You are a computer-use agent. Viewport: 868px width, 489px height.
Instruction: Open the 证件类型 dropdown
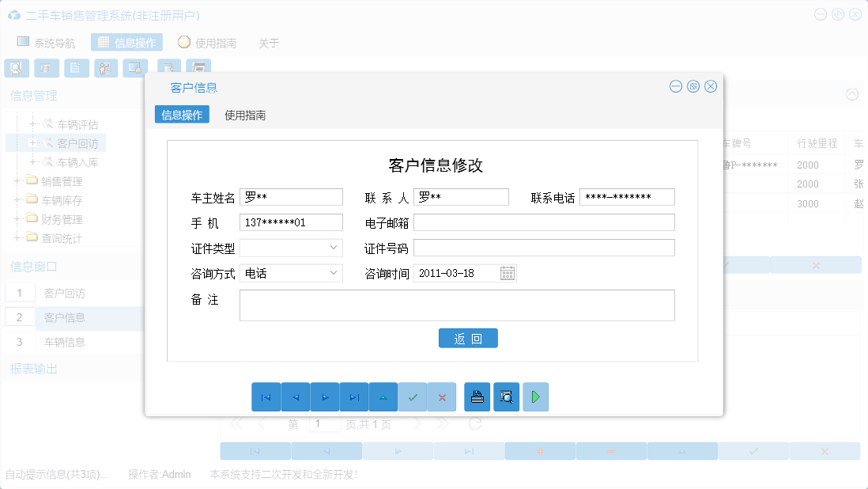[x=333, y=248]
